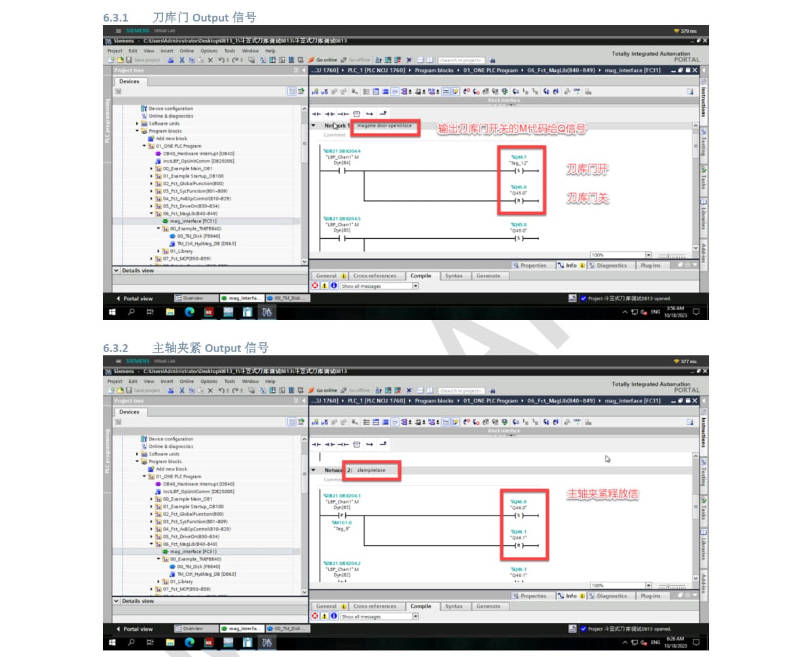Toggle information messages filter in Network 2 window
Image resolution: width=812 pixels, height=657 pixels.
pyautogui.click(x=333, y=616)
